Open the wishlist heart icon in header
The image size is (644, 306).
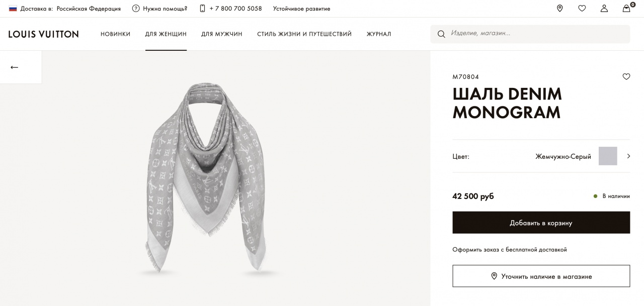point(582,9)
